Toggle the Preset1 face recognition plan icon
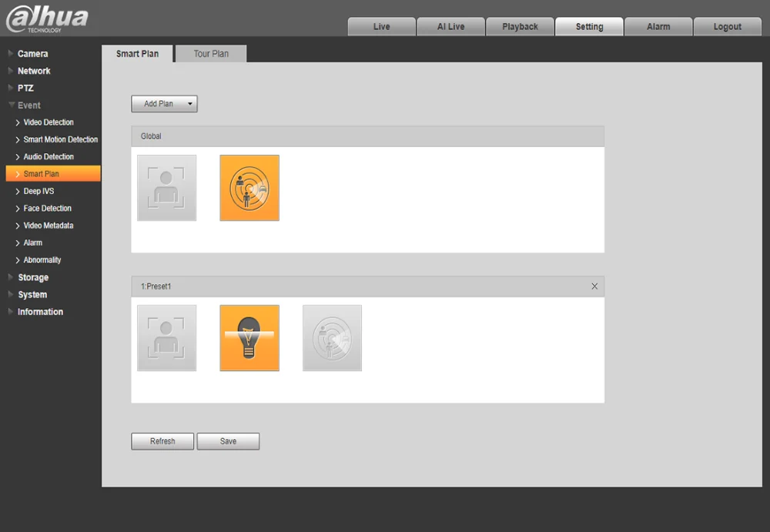The image size is (770, 532). pyautogui.click(x=166, y=338)
